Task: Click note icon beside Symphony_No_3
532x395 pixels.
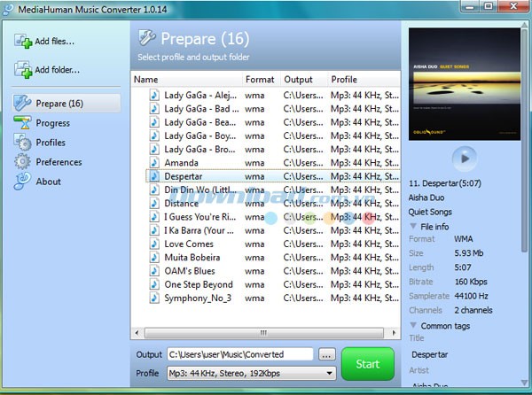Action: coord(154,298)
